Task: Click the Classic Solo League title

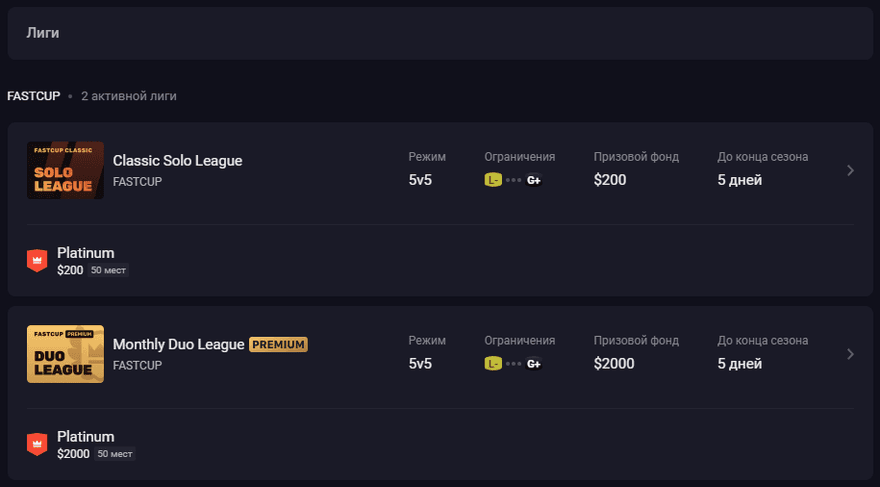Action: click(x=177, y=160)
